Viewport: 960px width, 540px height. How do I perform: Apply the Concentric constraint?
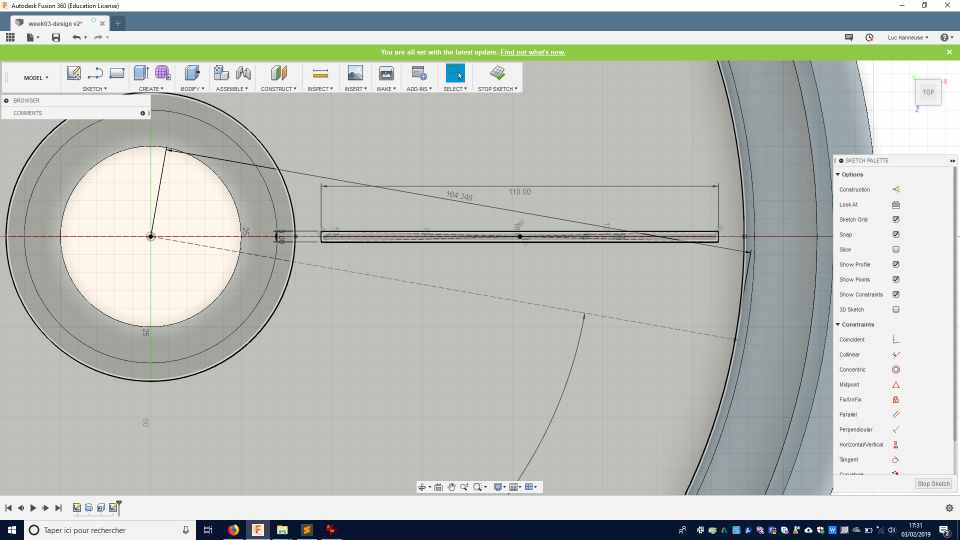click(896, 369)
